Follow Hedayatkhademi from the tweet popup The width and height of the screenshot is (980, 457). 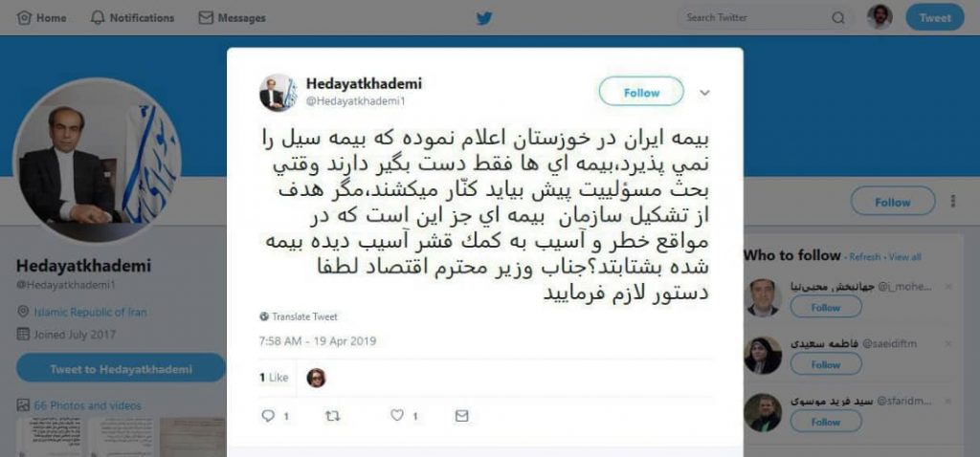641,92
